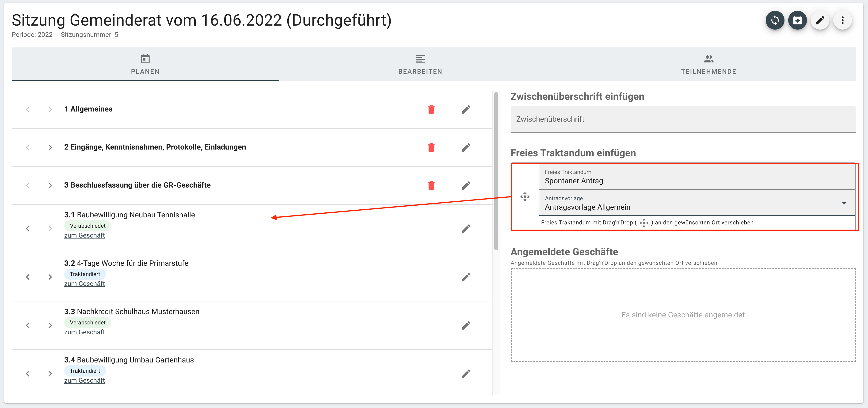Image resolution: width=868 pixels, height=408 pixels.
Task: Click right chevron for '3.3 Nachkredit Schulhaus Musterhausen'
Action: (50, 325)
